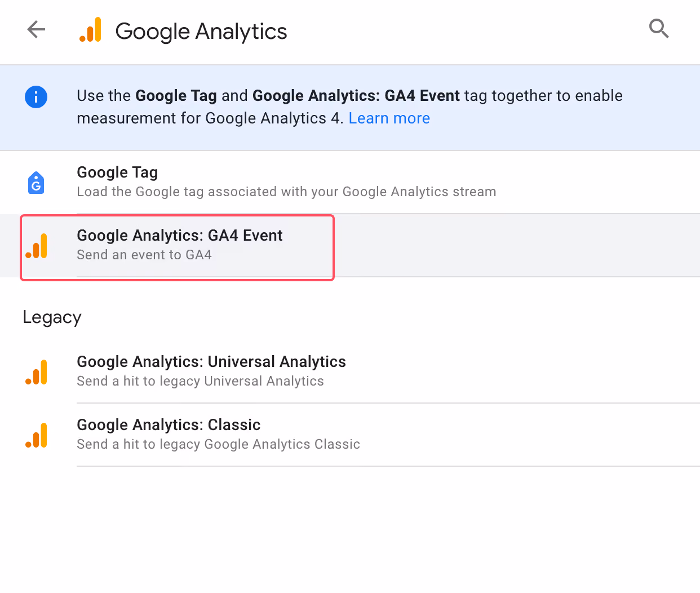This screenshot has width=700, height=593.
Task: Click the info banner message text
Action: (349, 107)
